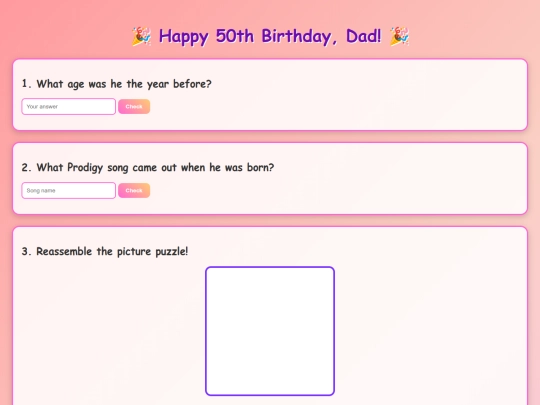Check the answer for question 1

(134, 106)
